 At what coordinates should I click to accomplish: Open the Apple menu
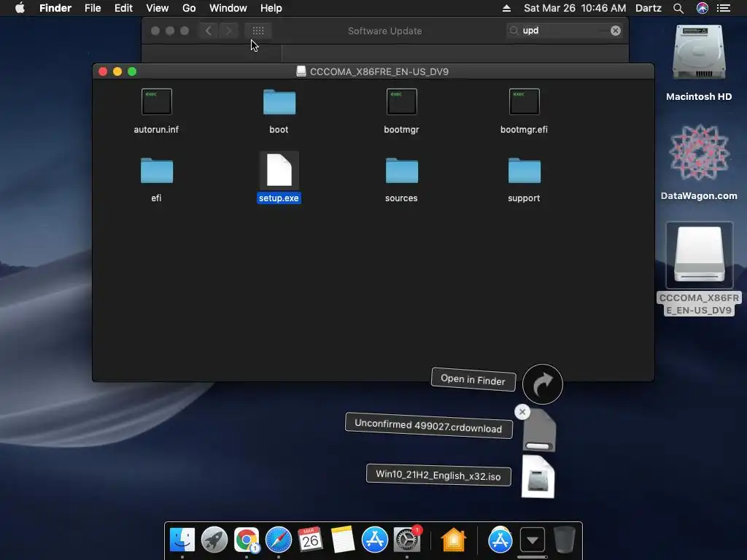coord(20,8)
